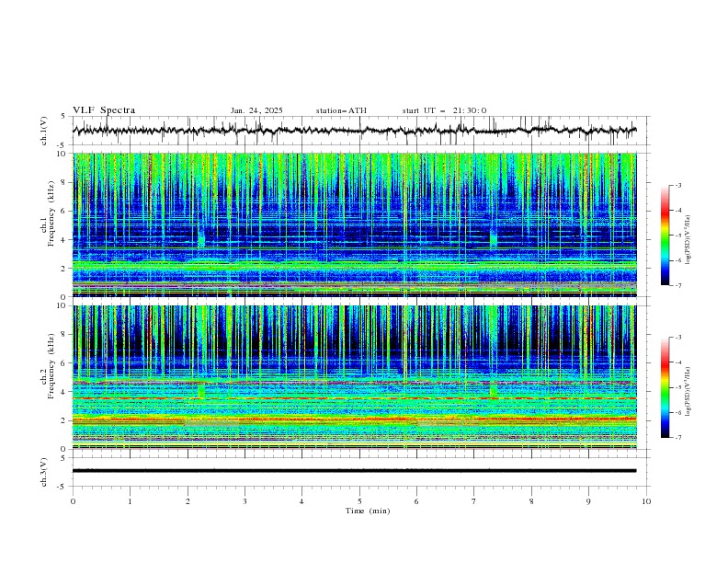Click the "-3" tick on upper color bar
728x563 pixels.
[678, 185]
